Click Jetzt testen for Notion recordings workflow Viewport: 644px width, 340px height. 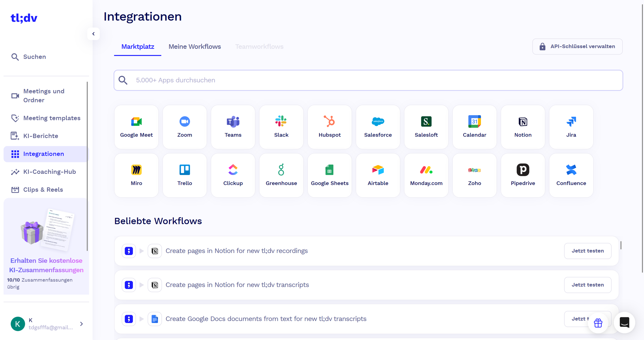point(587,251)
